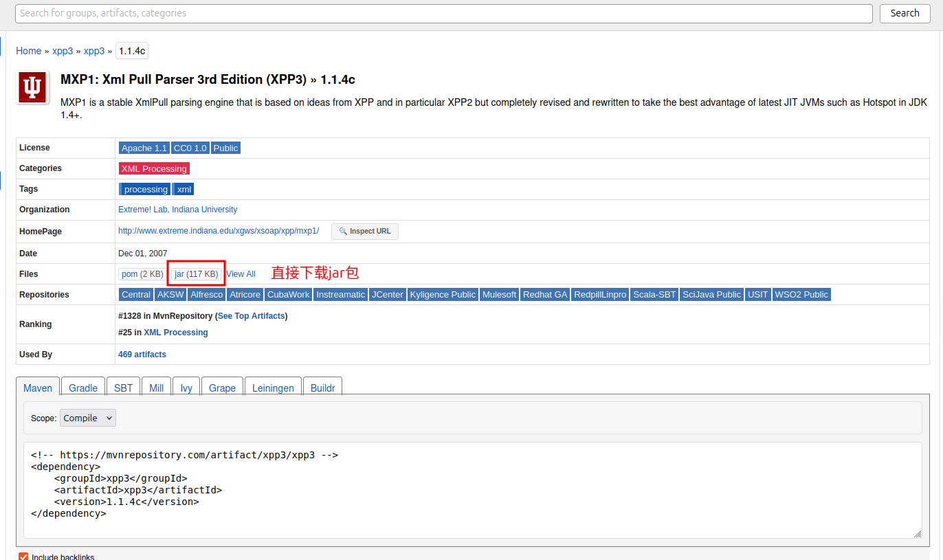Switch to the Gradle tab
This screenshot has height=560, width=943.
[83, 388]
